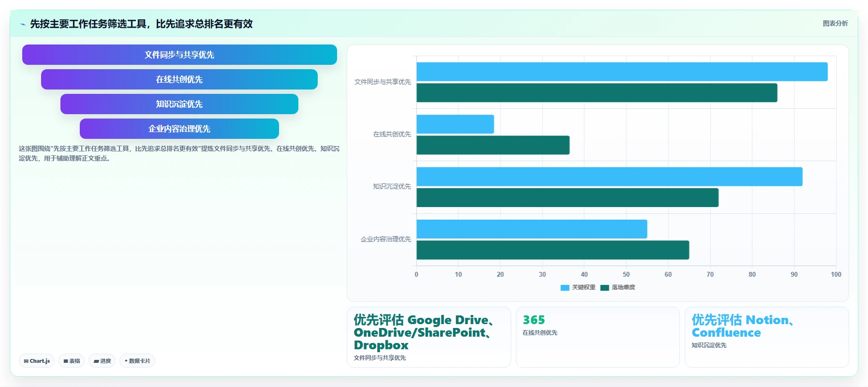Click the green 落地难度 bar for 知识沉淀优先
The width and height of the screenshot is (868, 387).
tap(567, 198)
